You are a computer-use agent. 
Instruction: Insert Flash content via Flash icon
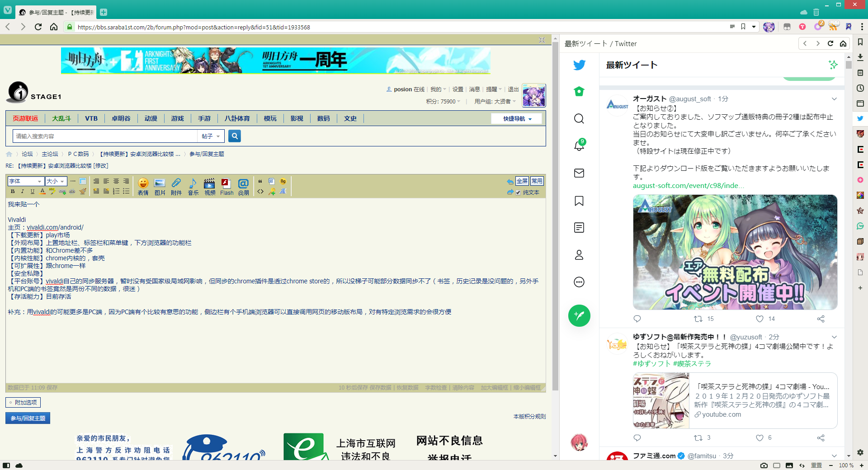point(226,187)
